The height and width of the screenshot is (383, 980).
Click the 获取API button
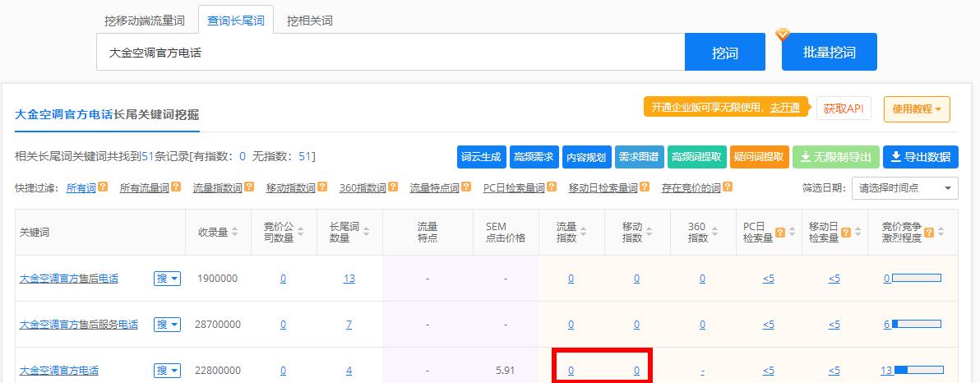[x=844, y=108]
